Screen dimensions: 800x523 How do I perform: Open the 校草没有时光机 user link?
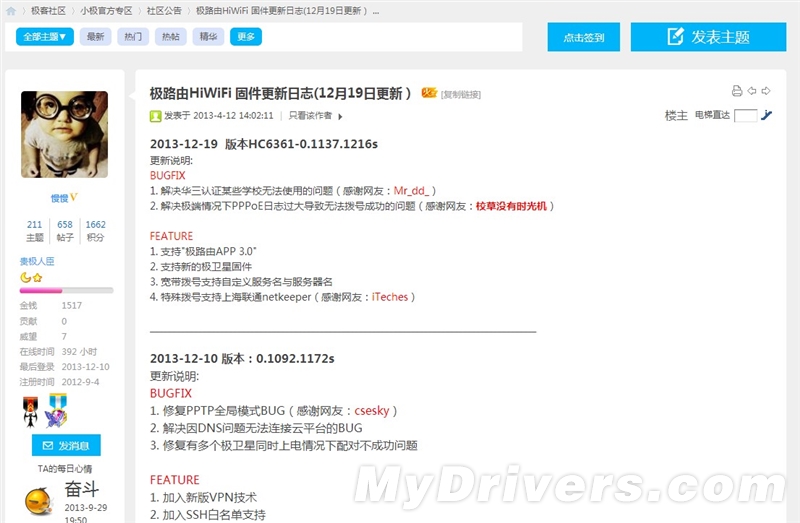511,206
